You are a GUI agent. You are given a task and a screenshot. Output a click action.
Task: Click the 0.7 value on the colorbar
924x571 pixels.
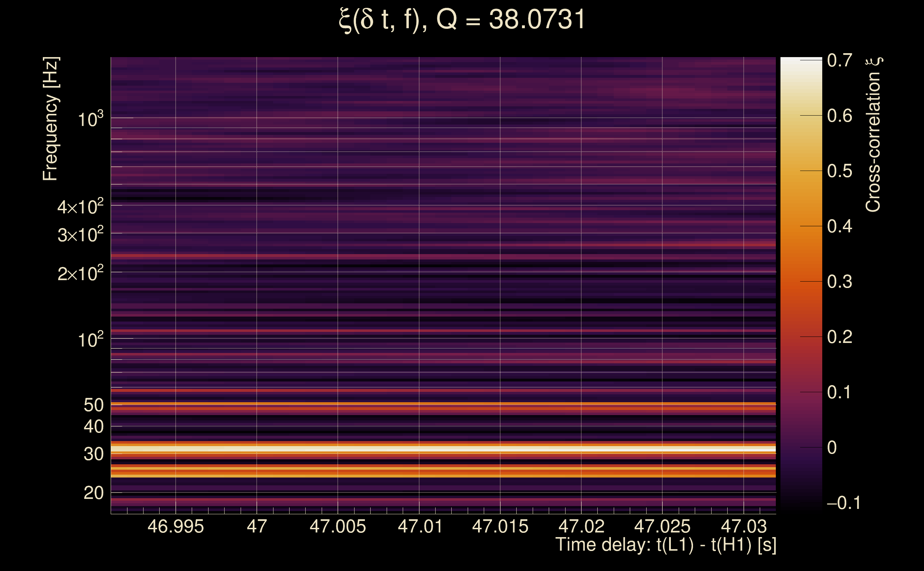(x=839, y=60)
